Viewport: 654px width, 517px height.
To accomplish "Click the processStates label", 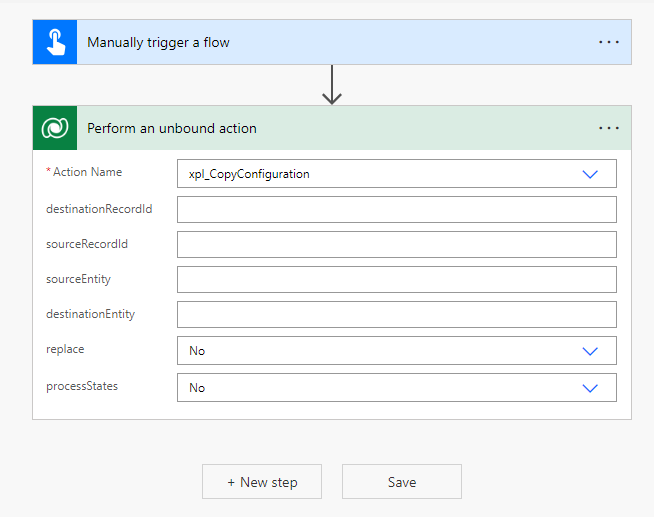I will (x=82, y=386).
